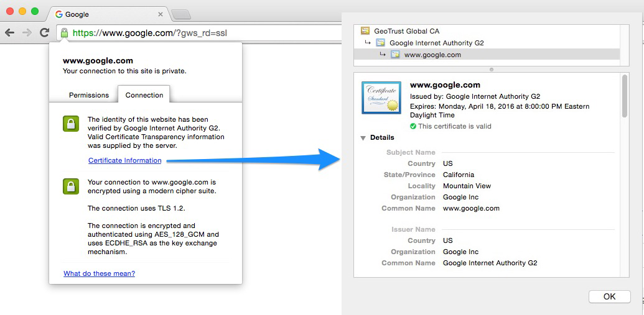Click the macOS green zoom window button

click(35, 11)
